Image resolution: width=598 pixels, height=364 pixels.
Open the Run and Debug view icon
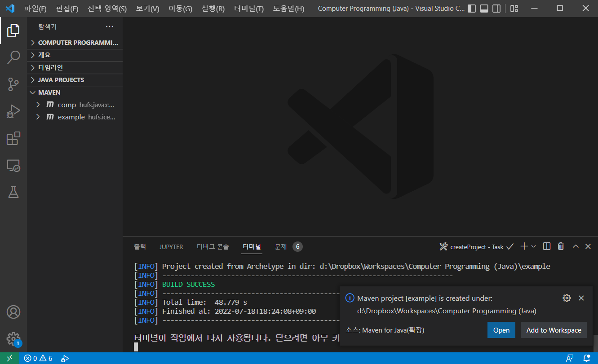13,111
